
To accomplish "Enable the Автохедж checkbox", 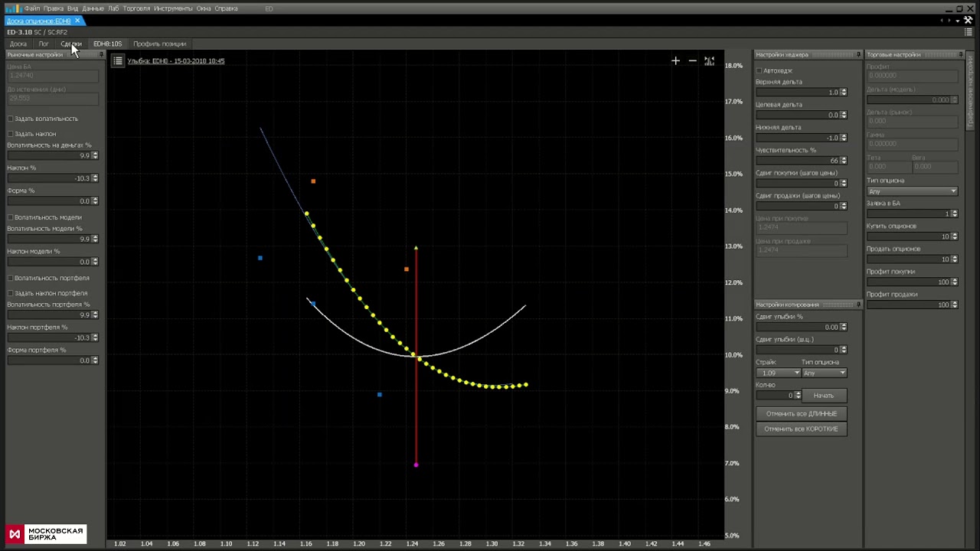I will tap(759, 70).
